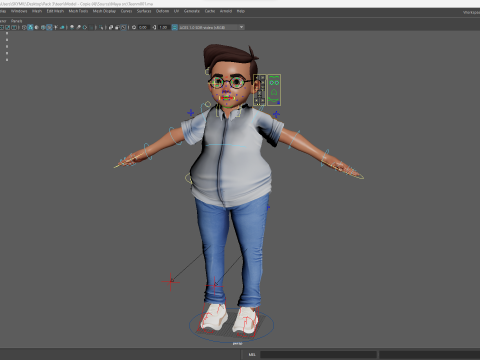Open the Windows menu
Image resolution: width=480 pixels, height=360 pixels.
click(19, 11)
